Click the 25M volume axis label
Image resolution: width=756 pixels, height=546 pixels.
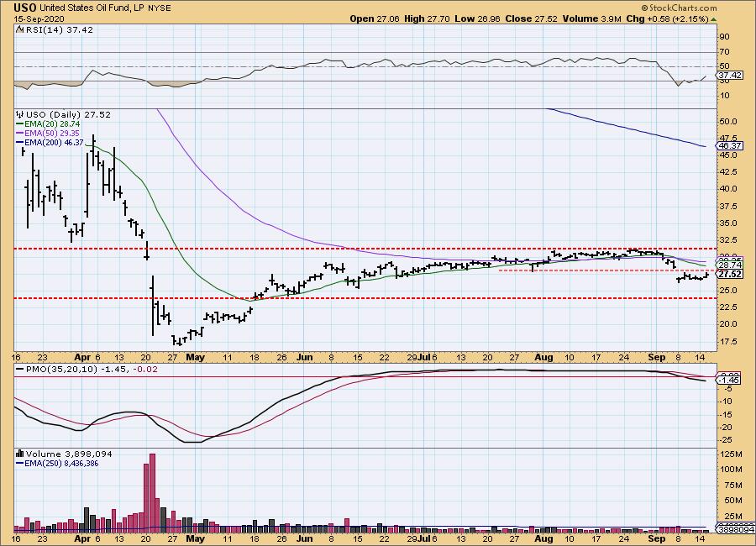click(732, 517)
